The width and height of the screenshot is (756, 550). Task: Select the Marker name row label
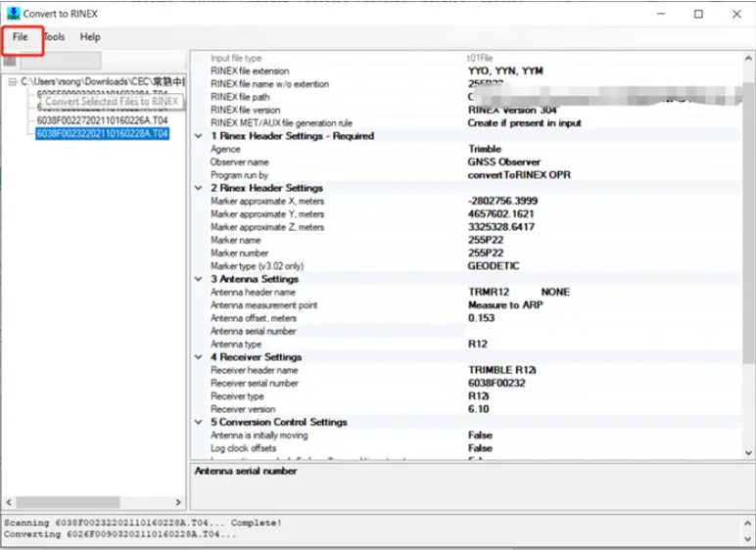click(235, 240)
